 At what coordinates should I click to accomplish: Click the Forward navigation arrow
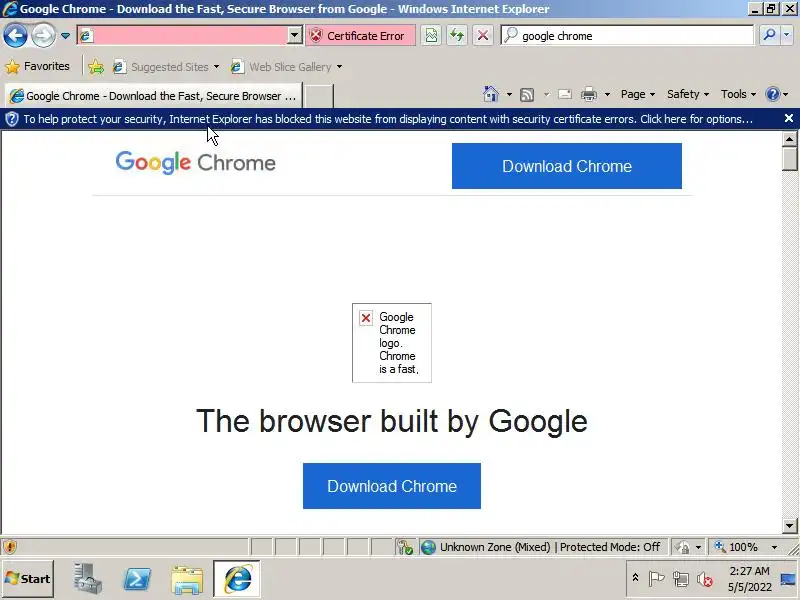click(x=43, y=36)
